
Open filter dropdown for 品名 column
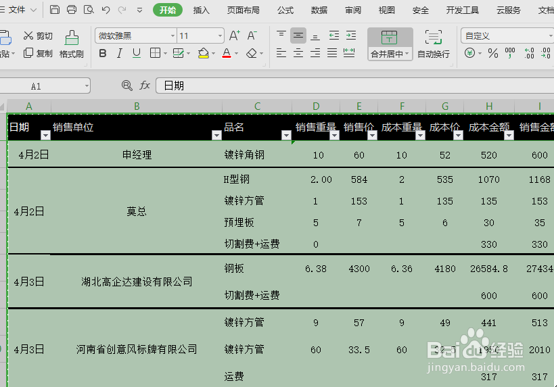286,135
